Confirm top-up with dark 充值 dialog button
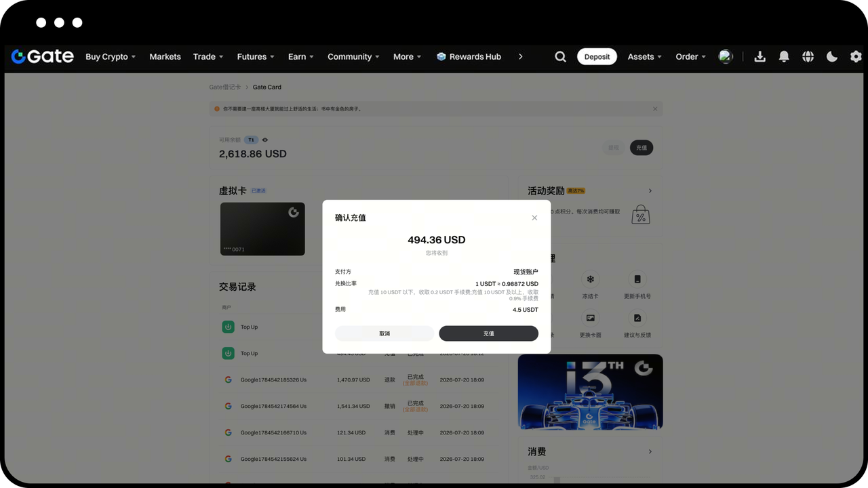 tap(488, 333)
